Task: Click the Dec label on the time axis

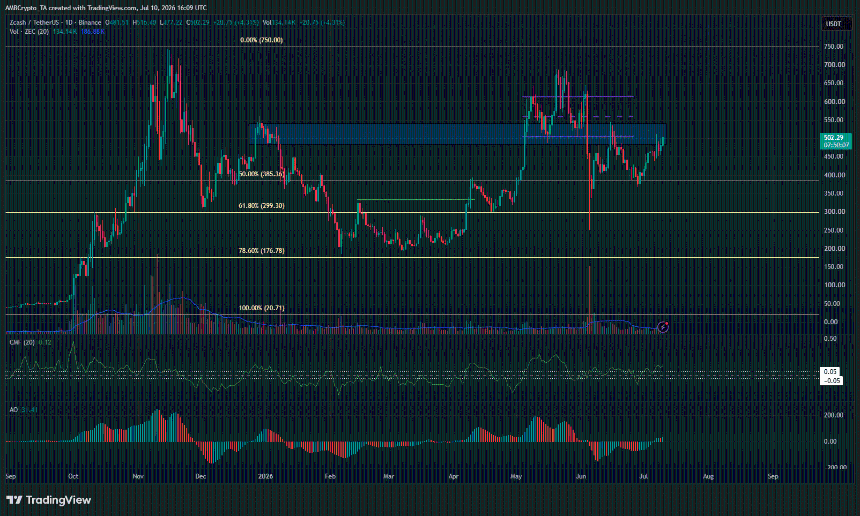Action: (x=201, y=476)
